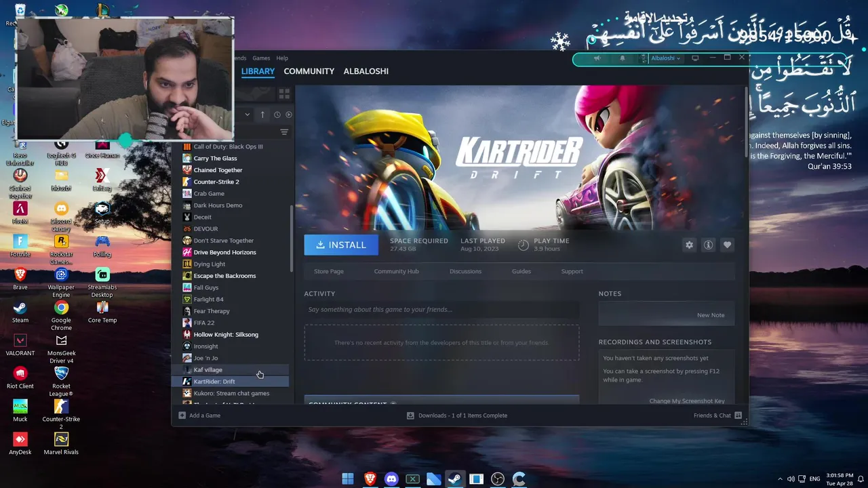Toggle sort by recent activity clock icon

[277, 115]
